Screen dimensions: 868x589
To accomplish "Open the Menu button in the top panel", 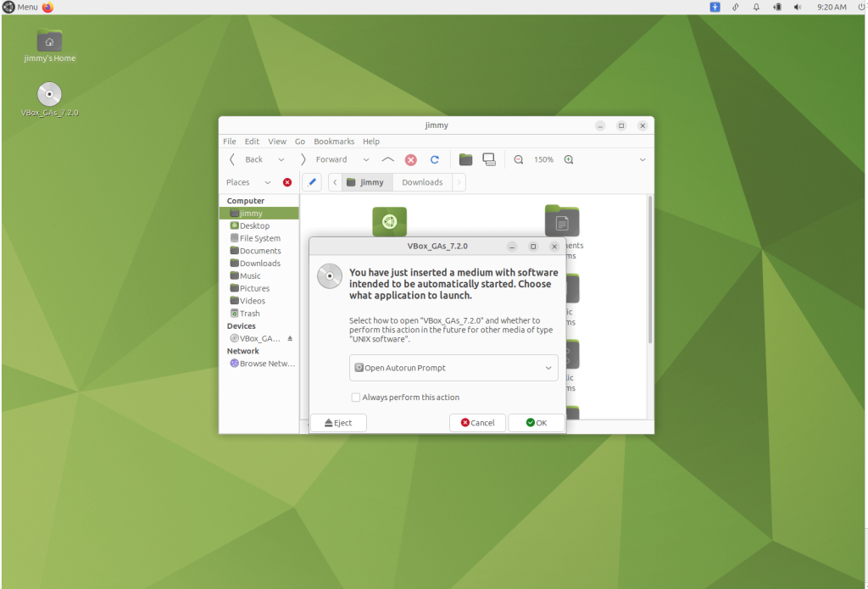I will coord(20,7).
